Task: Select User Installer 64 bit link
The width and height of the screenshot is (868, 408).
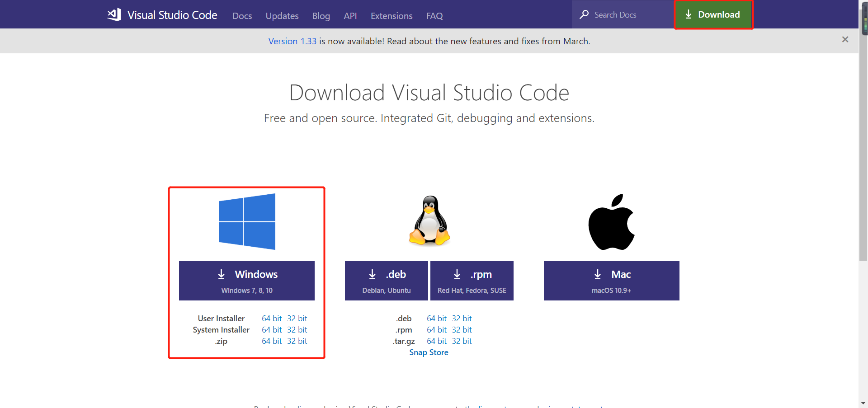Action: (x=272, y=319)
